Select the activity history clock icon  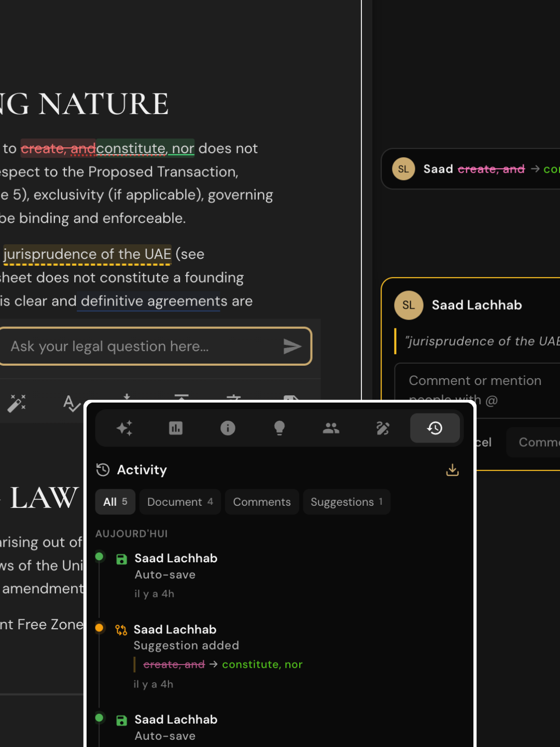pyautogui.click(x=435, y=428)
